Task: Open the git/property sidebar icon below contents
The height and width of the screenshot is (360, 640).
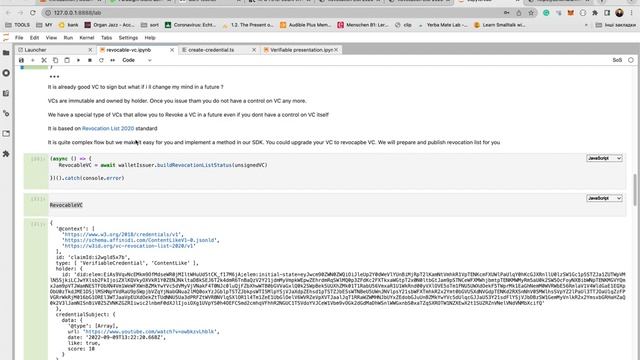Action: pyautogui.click(x=6, y=113)
